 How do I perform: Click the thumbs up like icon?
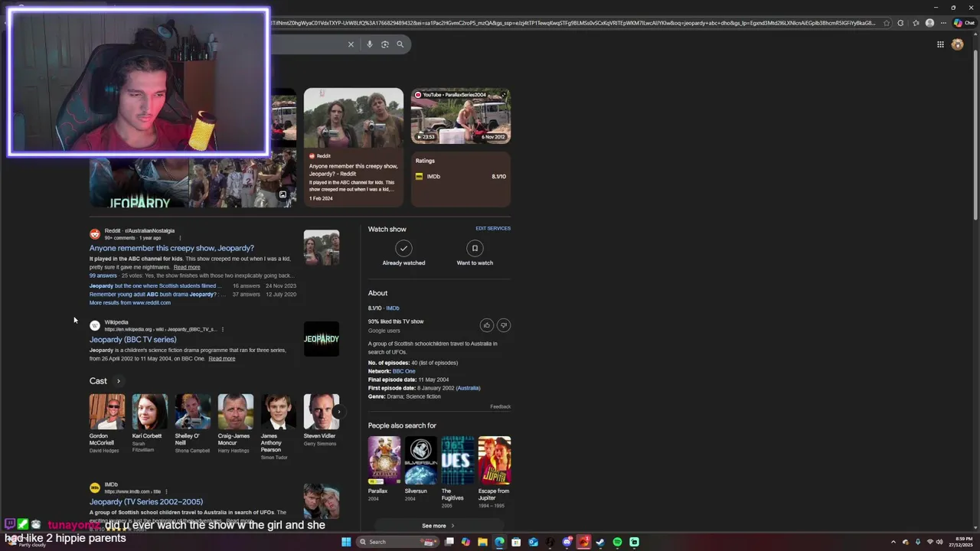coord(486,325)
